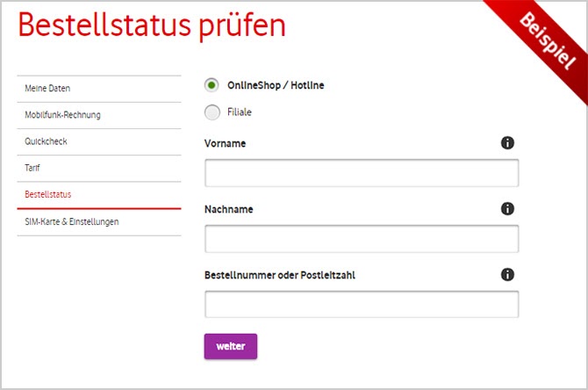Viewport: 588px width, 390px height.
Task: Open Meine Daten in the sidebar
Action: (x=99, y=89)
